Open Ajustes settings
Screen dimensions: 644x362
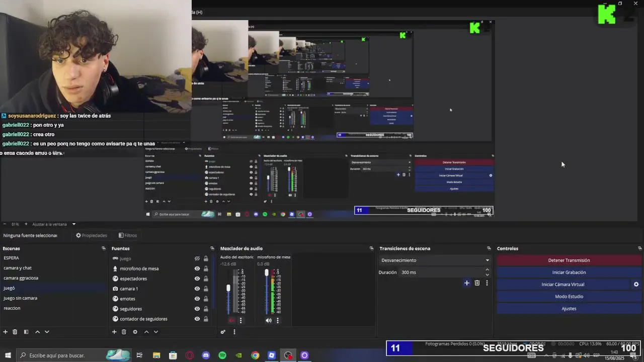[569, 309]
